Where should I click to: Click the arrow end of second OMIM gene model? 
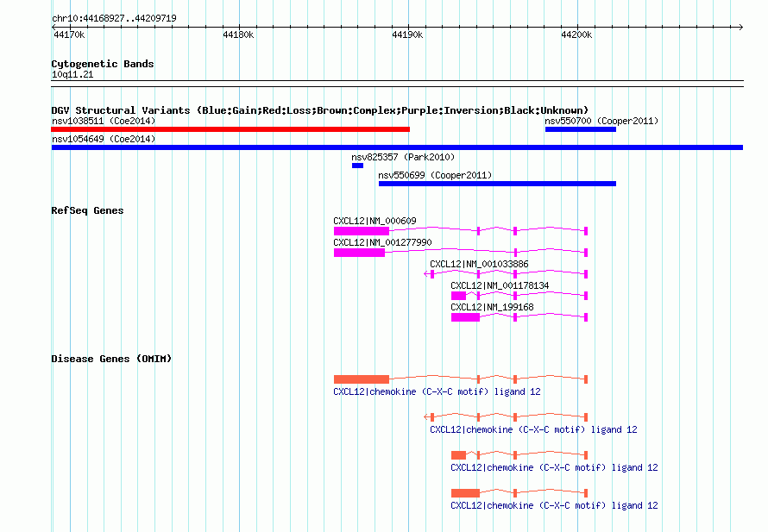coord(426,417)
